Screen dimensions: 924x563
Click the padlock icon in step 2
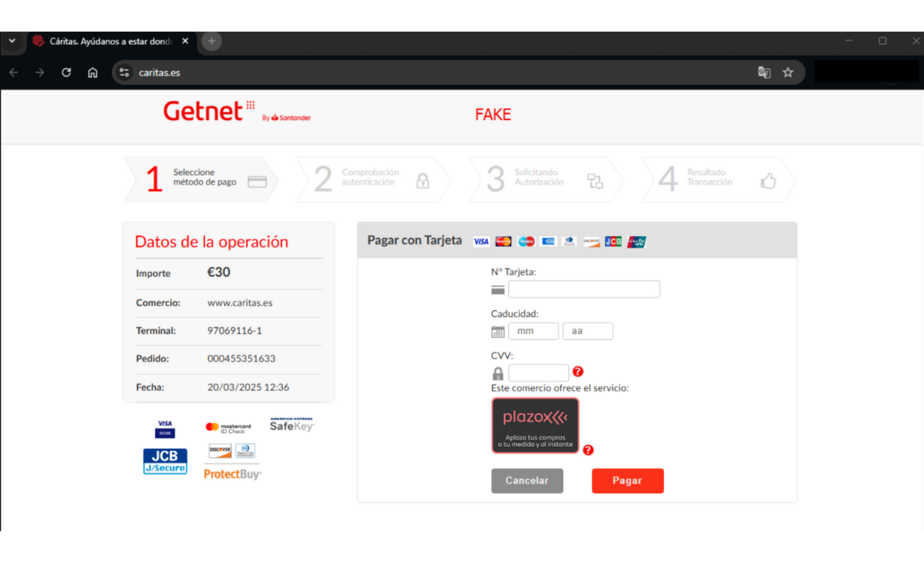423,180
